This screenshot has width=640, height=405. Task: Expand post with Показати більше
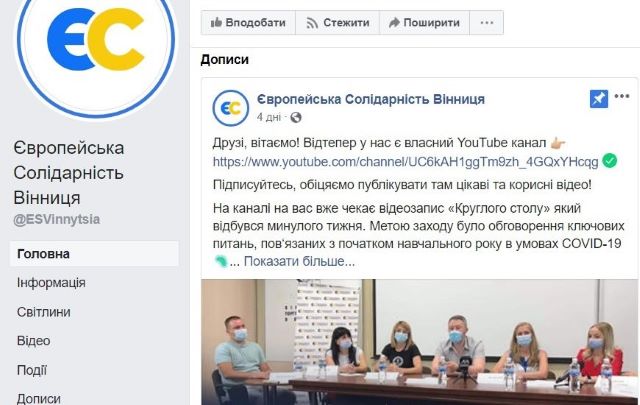[x=299, y=261]
